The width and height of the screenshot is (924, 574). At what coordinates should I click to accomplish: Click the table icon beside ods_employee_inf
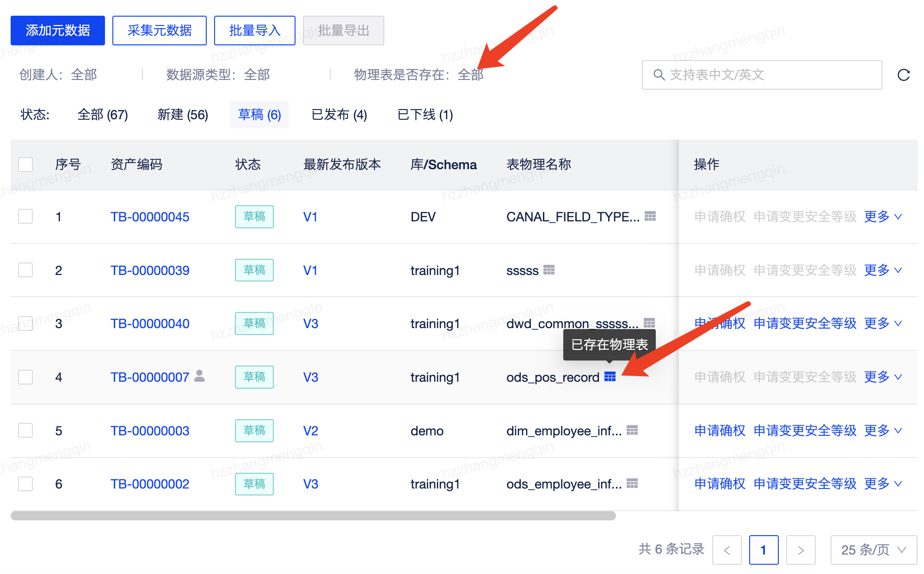point(632,484)
